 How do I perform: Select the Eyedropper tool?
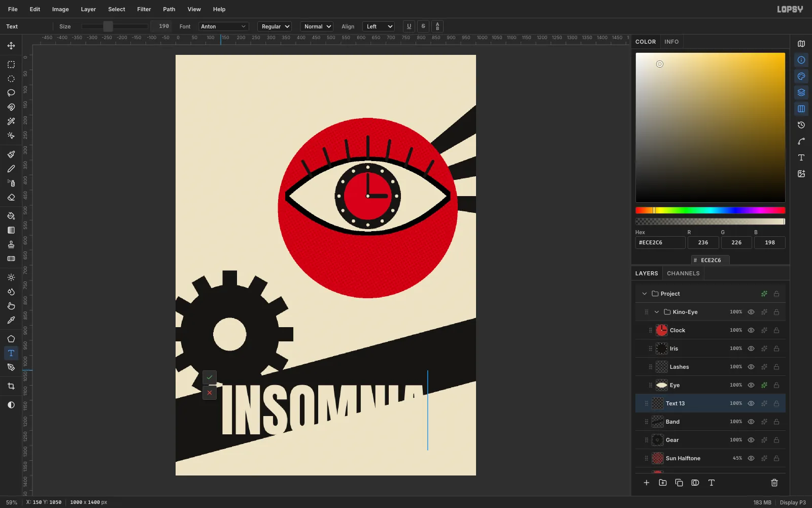(x=11, y=320)
